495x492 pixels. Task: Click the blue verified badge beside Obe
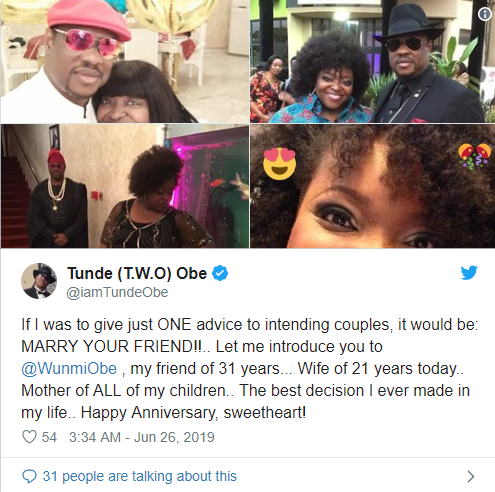point(220,273)
